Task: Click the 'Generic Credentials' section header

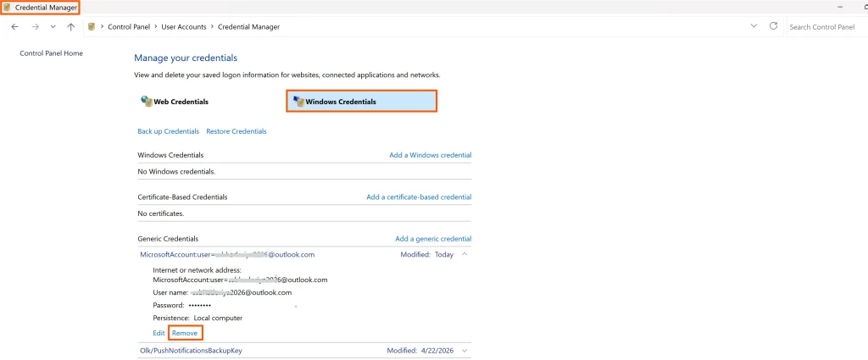Action: click(x=168, y=239)
